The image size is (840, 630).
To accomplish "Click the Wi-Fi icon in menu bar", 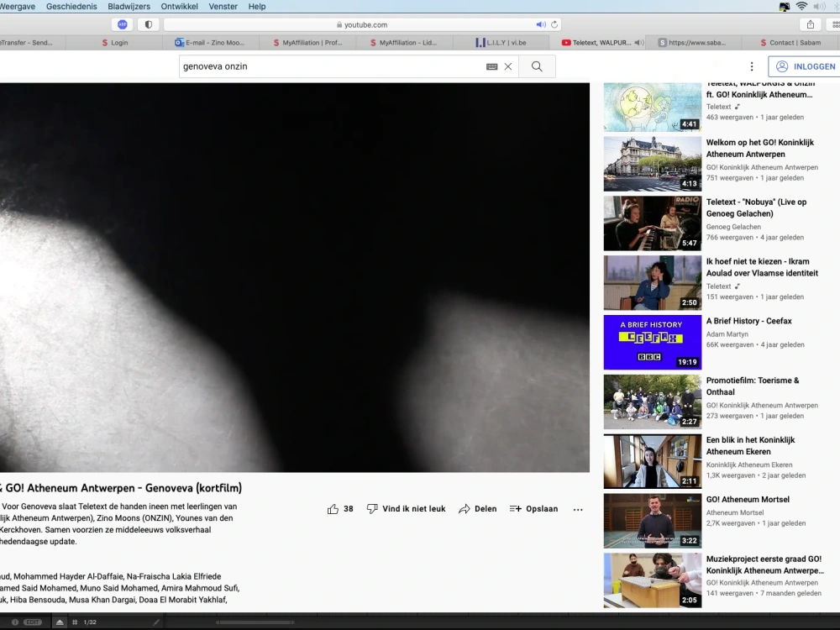I will coord(801,7).
